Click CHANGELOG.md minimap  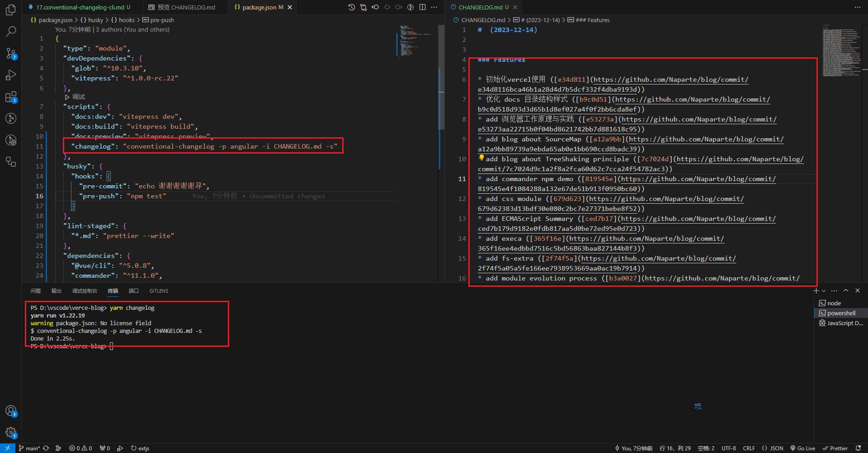(842, 50)
